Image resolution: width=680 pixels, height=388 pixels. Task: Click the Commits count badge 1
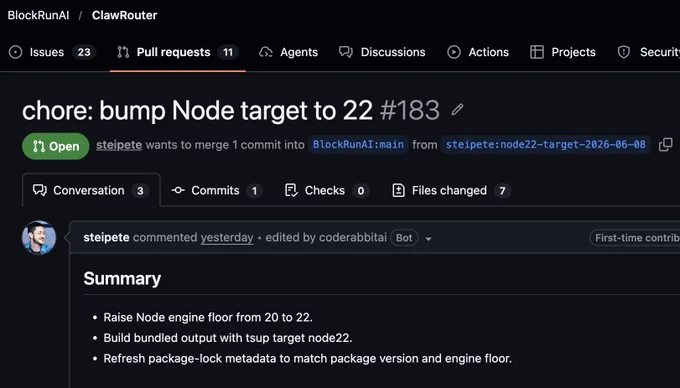coord(255,191)
